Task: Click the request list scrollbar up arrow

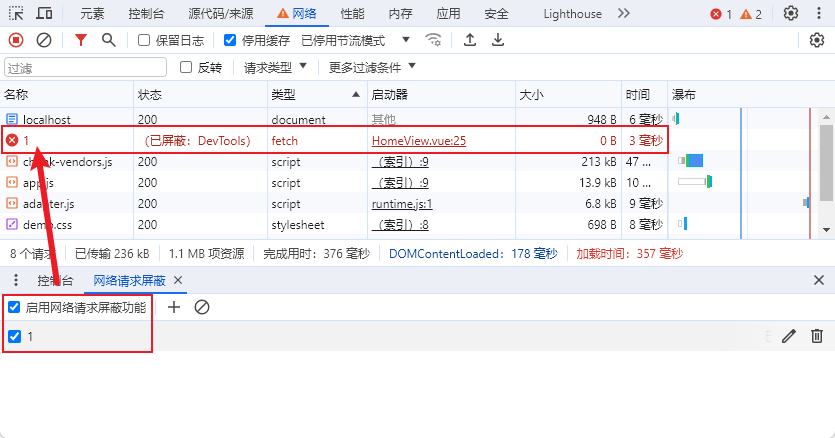Action: click(x=826, y=117)
